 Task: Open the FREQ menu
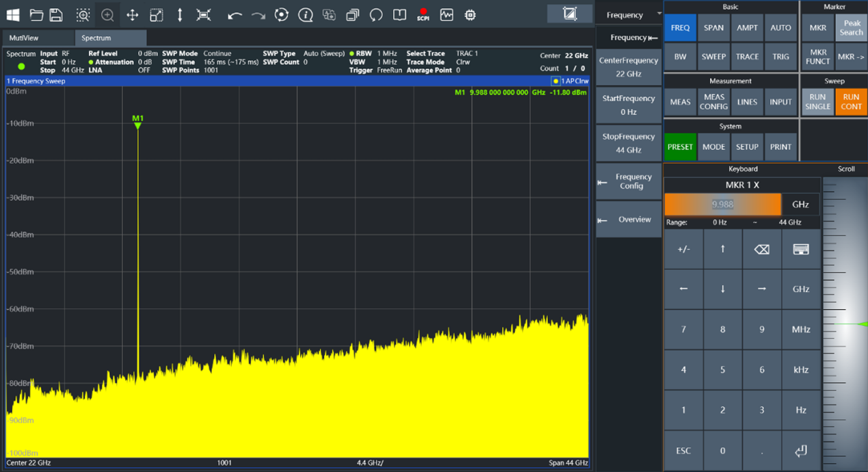680,28
